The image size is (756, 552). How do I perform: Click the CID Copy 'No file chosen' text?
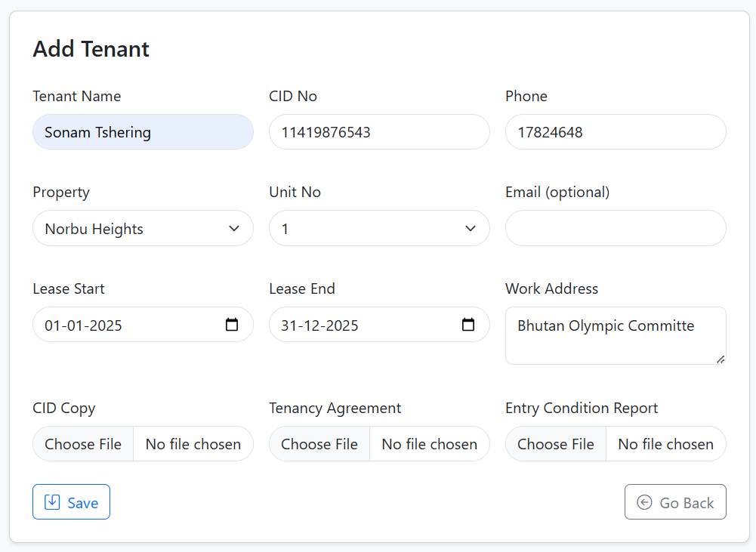click(193, 444)
